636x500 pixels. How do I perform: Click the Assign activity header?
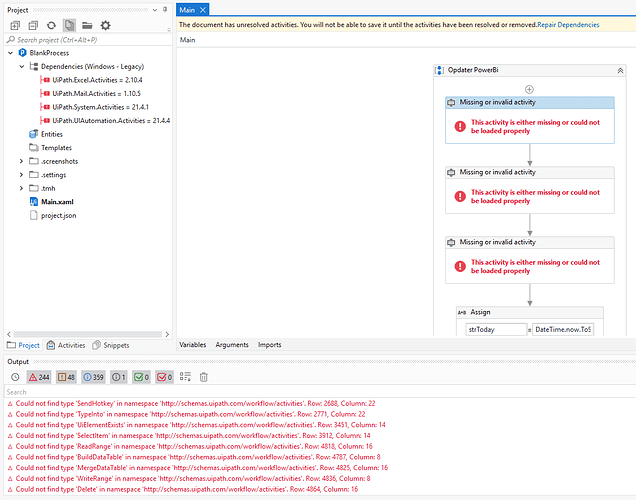(x=530, y=312)
